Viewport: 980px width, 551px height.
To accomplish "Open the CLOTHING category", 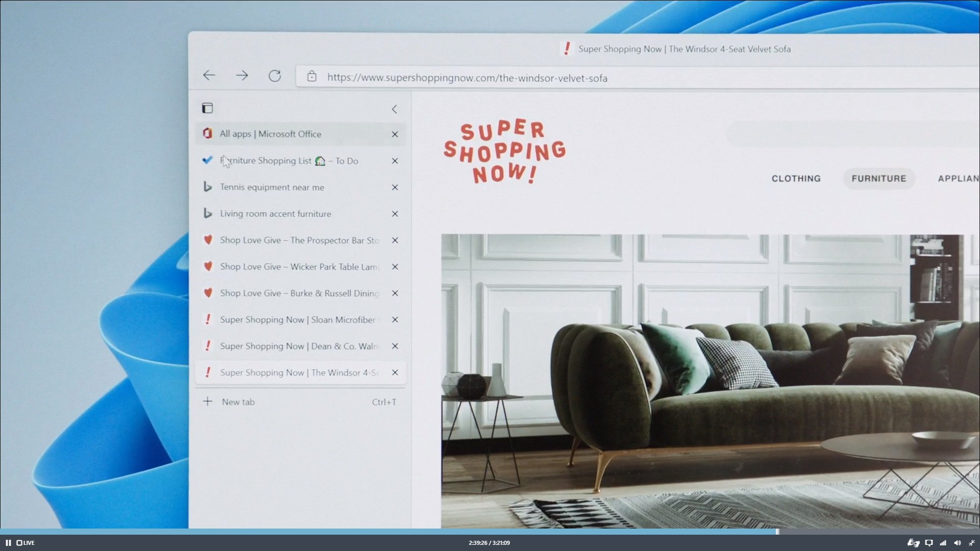I will 796,179.
